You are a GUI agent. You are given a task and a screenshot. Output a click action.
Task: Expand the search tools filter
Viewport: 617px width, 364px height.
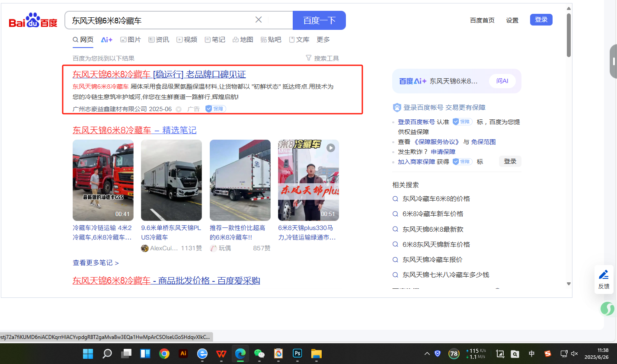[323, 58]
